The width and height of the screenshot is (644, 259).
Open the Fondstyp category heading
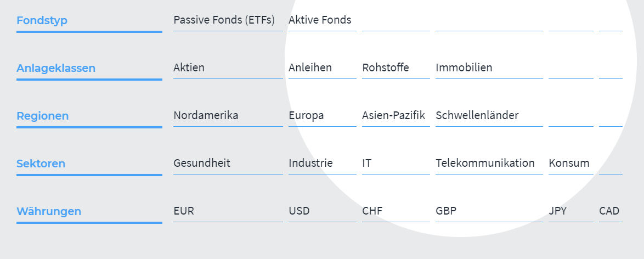[42, 20]
